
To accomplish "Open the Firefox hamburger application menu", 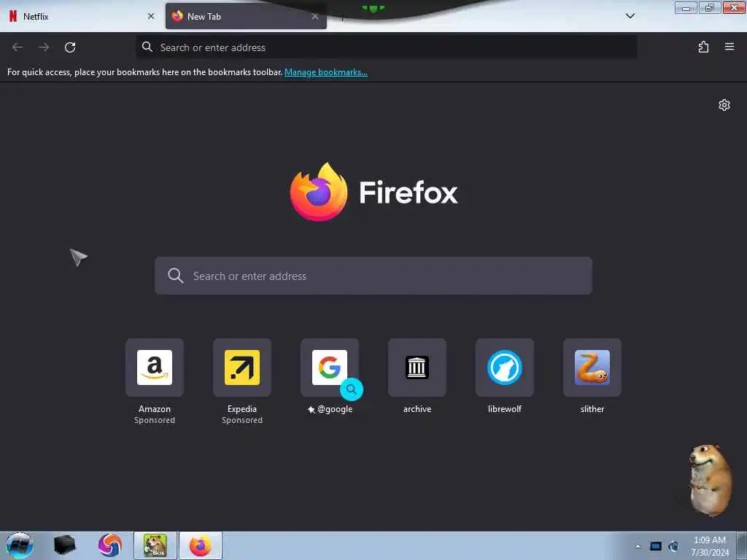I will [x=729, y=47].
